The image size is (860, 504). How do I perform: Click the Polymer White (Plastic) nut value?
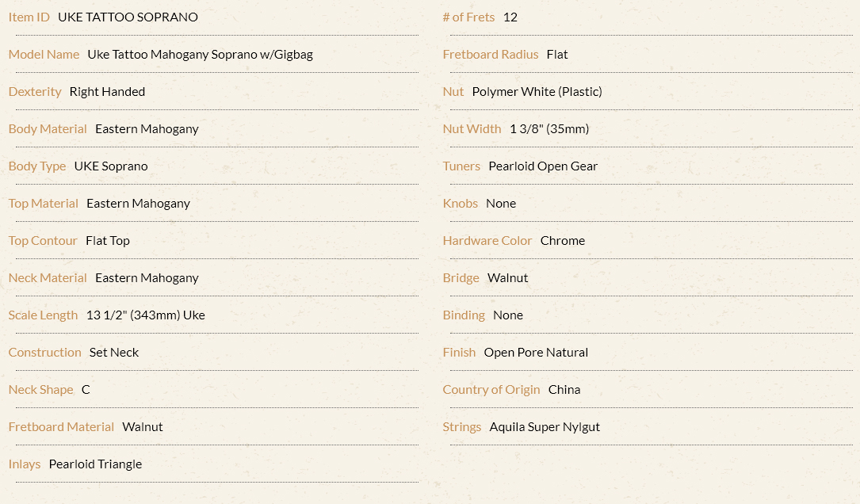coord(537,92)
